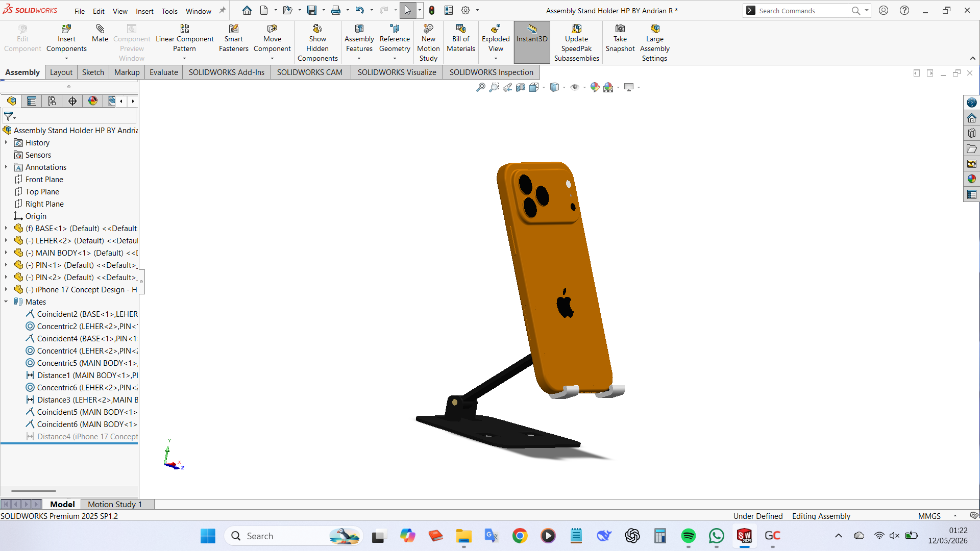Click the SOLIDWORKS Home icon

point(247,10)
